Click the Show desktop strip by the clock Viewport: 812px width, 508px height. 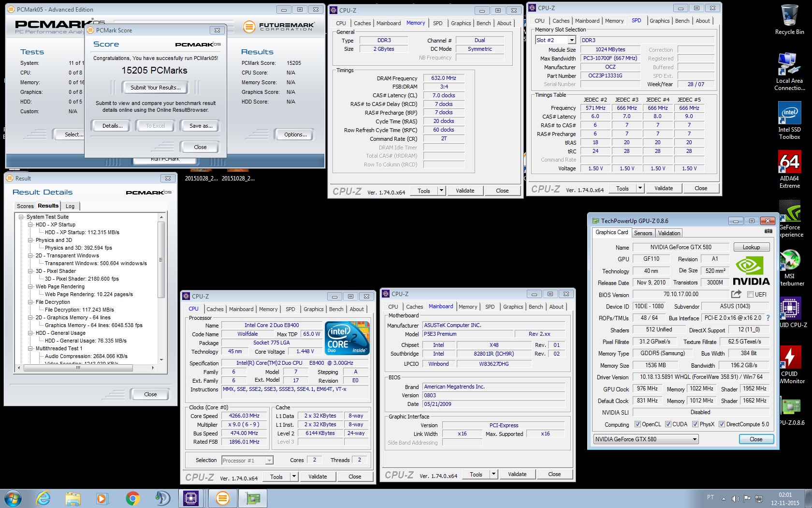[x=809, y=498]
